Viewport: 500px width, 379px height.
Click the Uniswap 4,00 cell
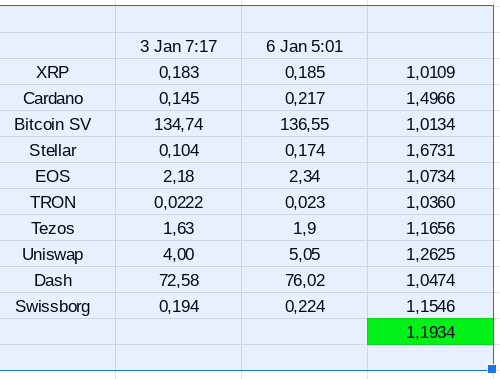pos(178,254)
